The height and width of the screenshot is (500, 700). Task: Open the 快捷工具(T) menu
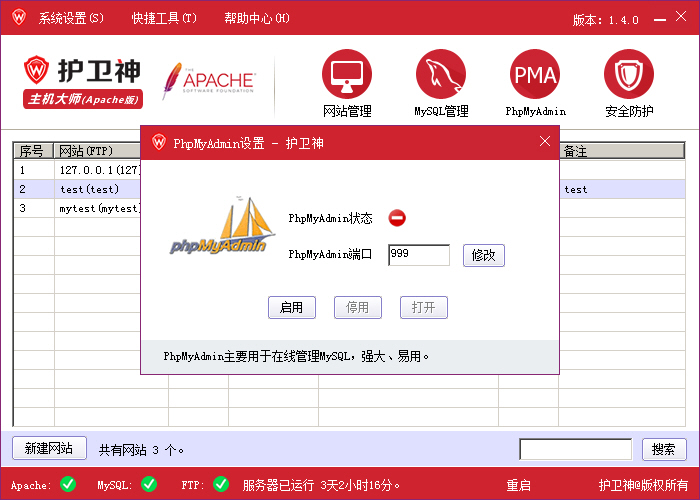(164, 18)
